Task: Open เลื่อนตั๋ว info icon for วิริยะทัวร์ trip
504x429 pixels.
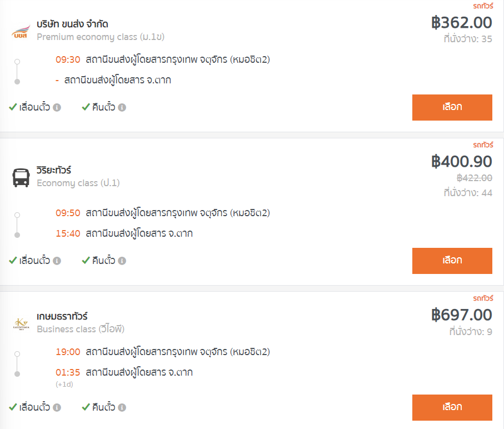Action: tap(57, 261)
